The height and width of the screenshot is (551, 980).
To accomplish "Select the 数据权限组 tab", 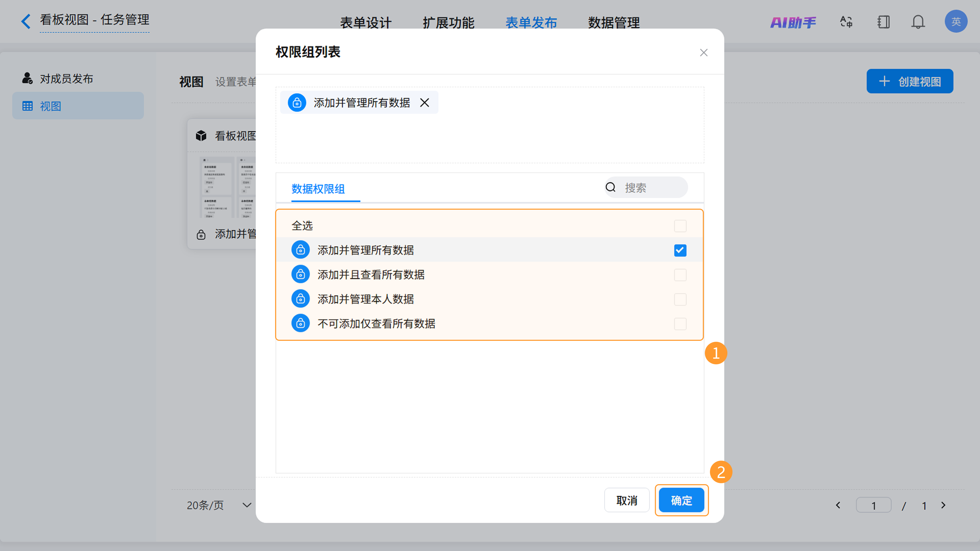I will (x=318, y=189).
